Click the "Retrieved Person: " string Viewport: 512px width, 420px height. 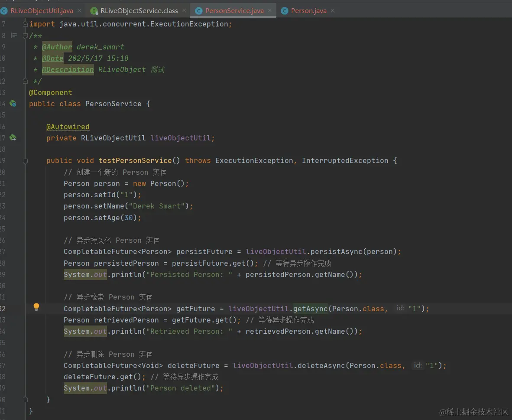189,332
